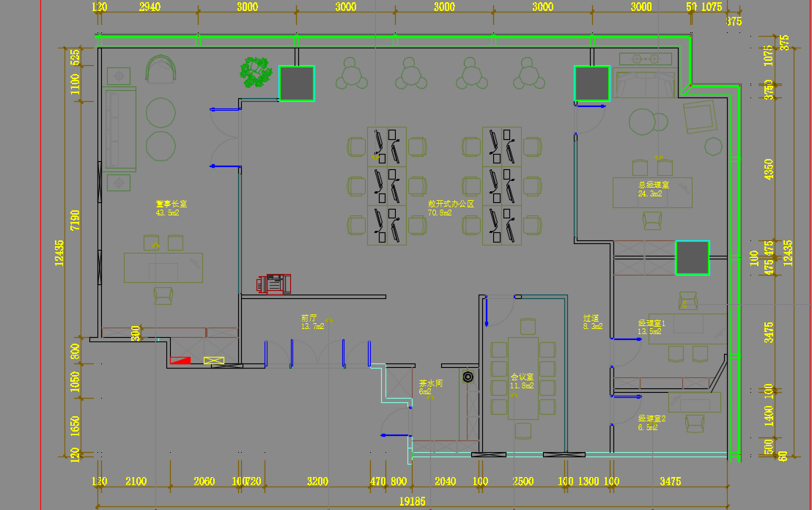This screenshot has width=812, height=510.
Task: Click the 经理室2 room label
Action: point(652,418)
